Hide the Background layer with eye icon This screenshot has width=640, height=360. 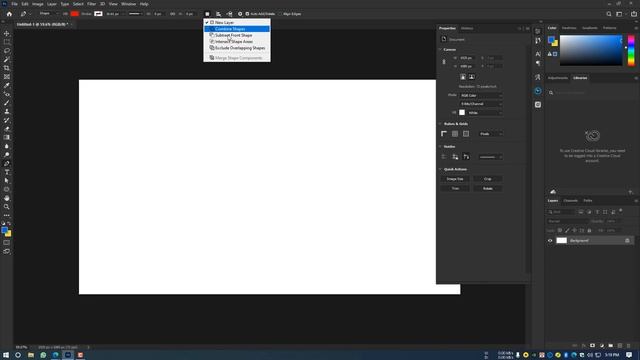pos(550,241)
